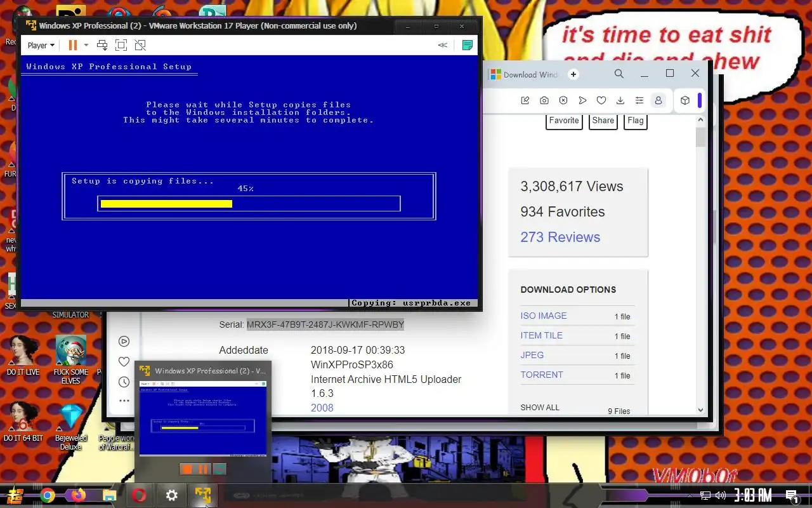Open File Explorer from the taskbar
Image resolution: width=812 pixels, height=508 pixels.
pos(109,495)
